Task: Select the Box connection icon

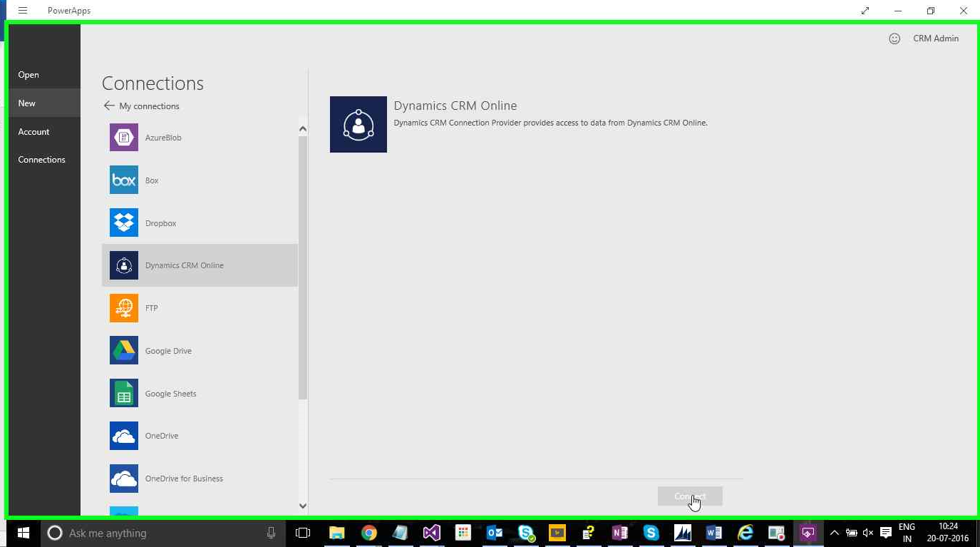Action: [124, 180]
